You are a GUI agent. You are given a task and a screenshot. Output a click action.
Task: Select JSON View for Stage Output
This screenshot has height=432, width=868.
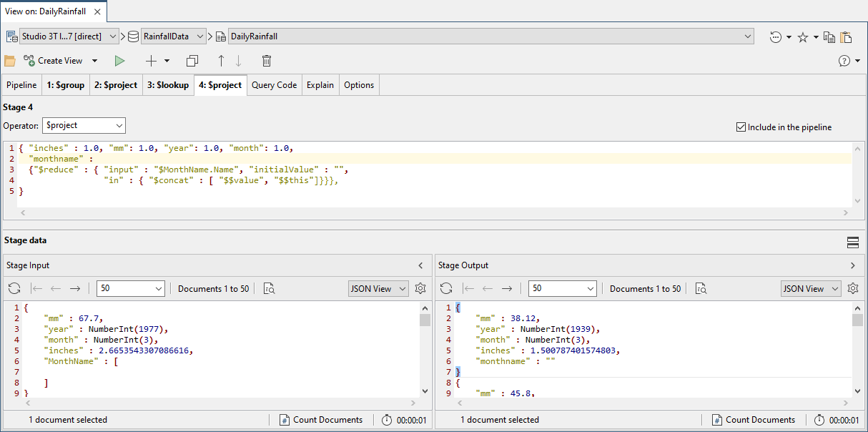coord(811,288)
